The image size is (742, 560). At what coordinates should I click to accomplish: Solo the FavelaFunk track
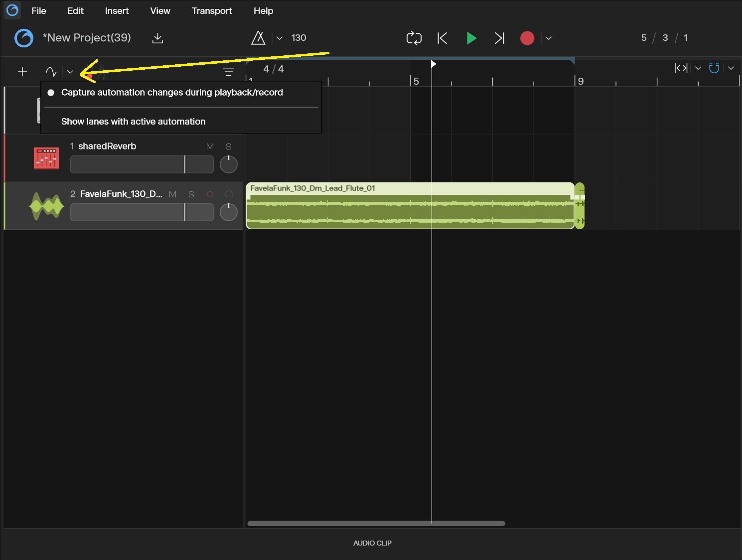191,194
